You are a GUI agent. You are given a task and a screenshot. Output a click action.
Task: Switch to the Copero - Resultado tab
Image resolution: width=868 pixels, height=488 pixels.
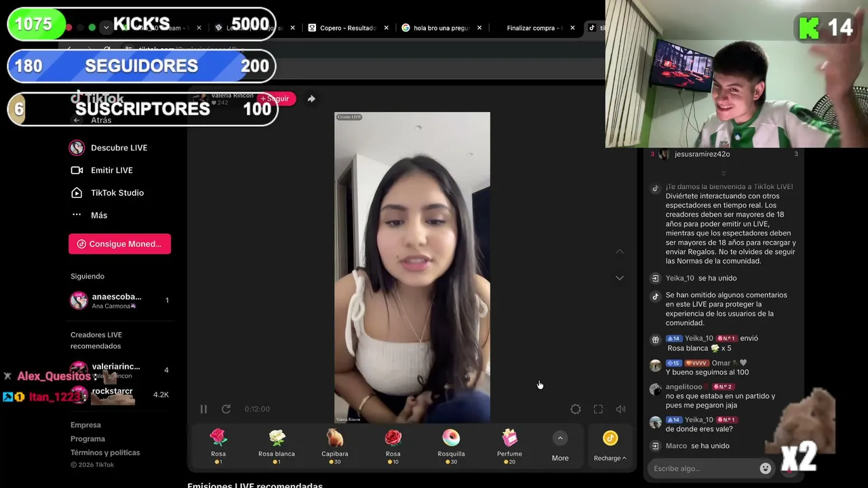coord(348,28)
